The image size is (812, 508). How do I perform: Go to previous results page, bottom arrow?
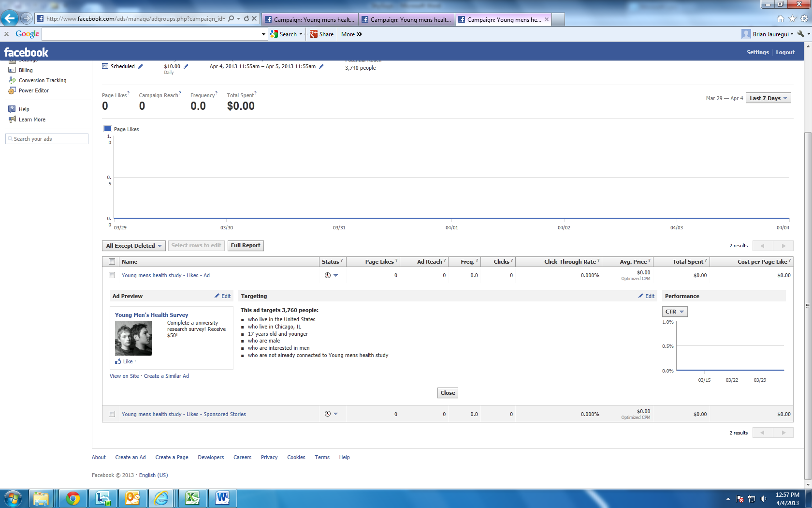[763, 433]
